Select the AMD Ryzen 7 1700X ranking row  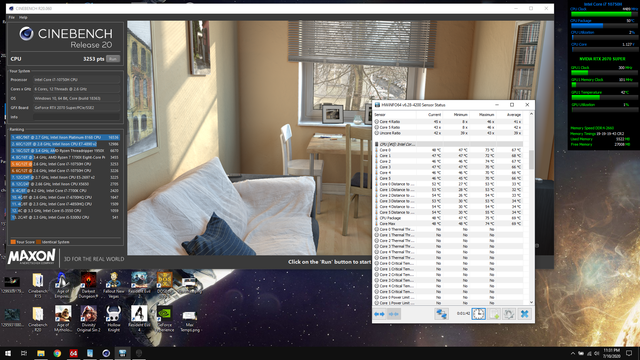[x=65, y=157]
